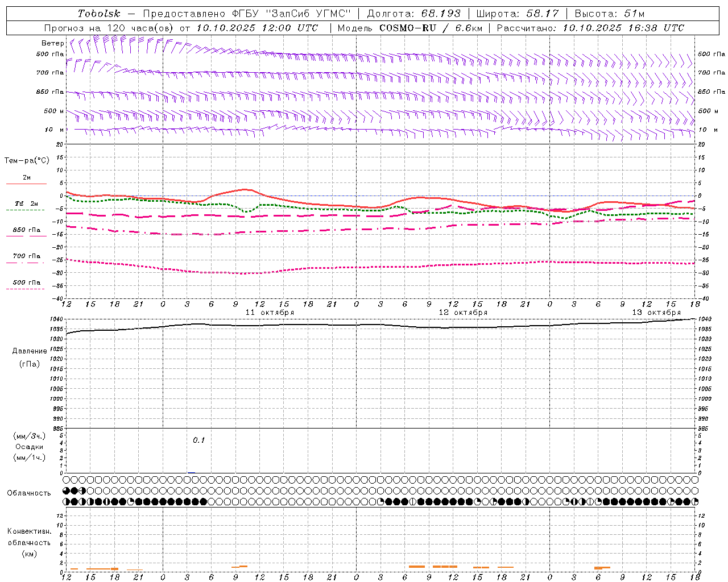Click the right 700 гПа wind level label

[x=712, y=73]
